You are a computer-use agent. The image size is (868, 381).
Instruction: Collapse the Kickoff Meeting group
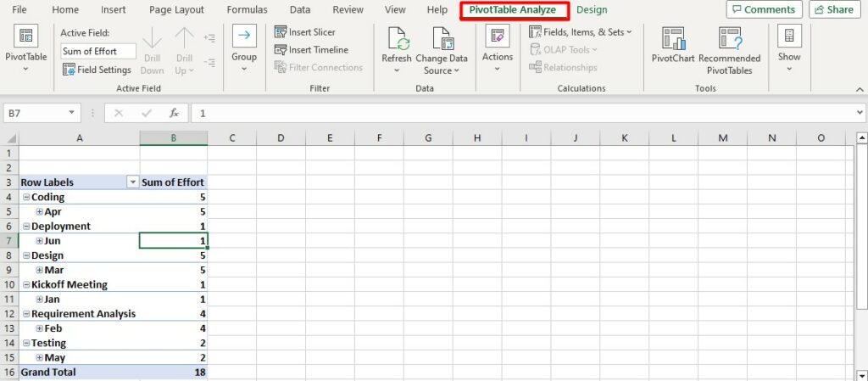[26, 284]
